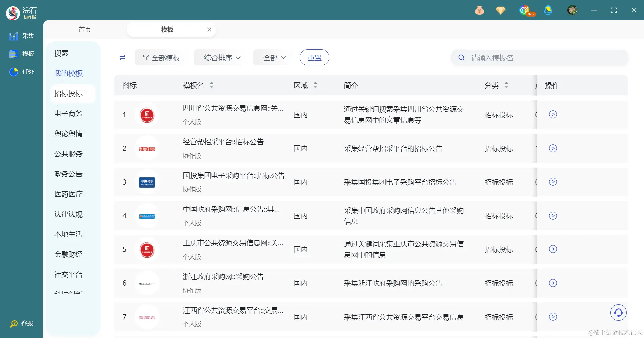Viewport: 644px width, 338px height.
Task: Click description 采集经营帮招采平台的招标公告
Action: 393,149
